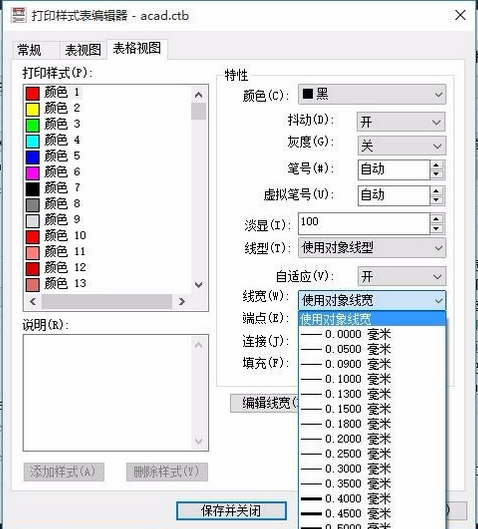The height and width of the screenshot is (529, 478).
Task: Click plot style list scroll up arrow
Action: click(199, 95)
